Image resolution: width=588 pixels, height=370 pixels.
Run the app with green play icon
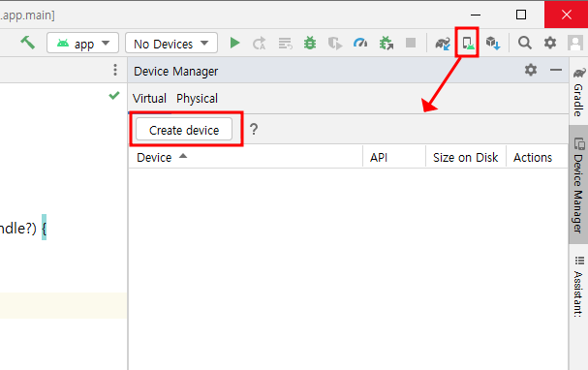point(234,44)
